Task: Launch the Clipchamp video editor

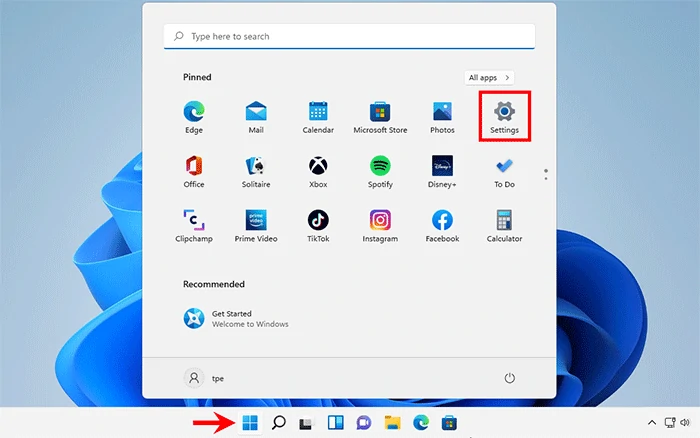Action: (x=194, y=226)
